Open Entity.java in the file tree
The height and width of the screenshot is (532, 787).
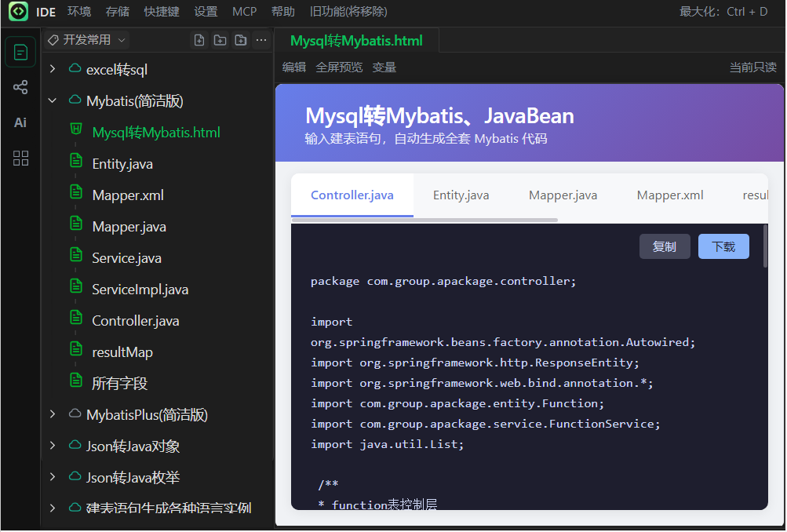tap(122, 164)
